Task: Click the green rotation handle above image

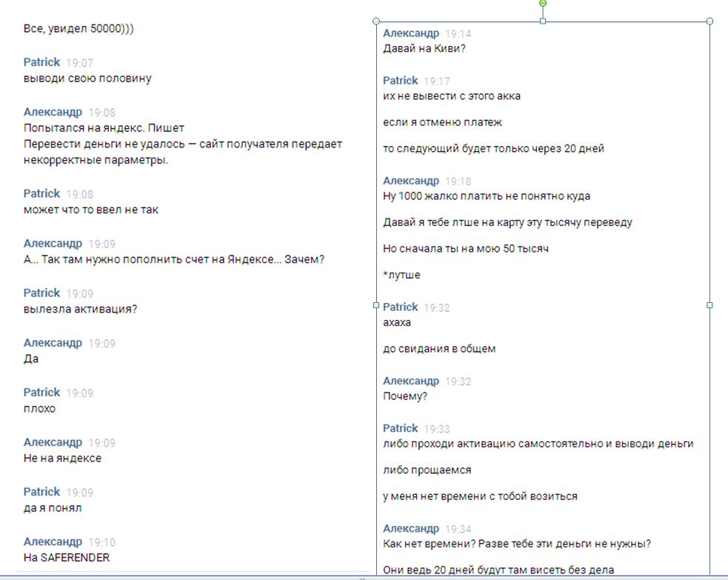Action: pyautogui.click(x=543, y=3)
